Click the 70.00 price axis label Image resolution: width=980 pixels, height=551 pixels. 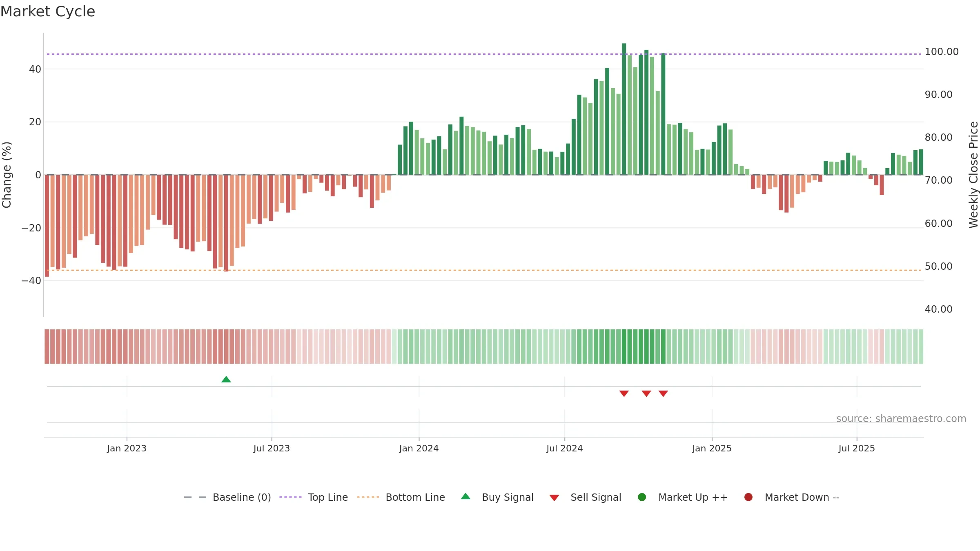939,180
